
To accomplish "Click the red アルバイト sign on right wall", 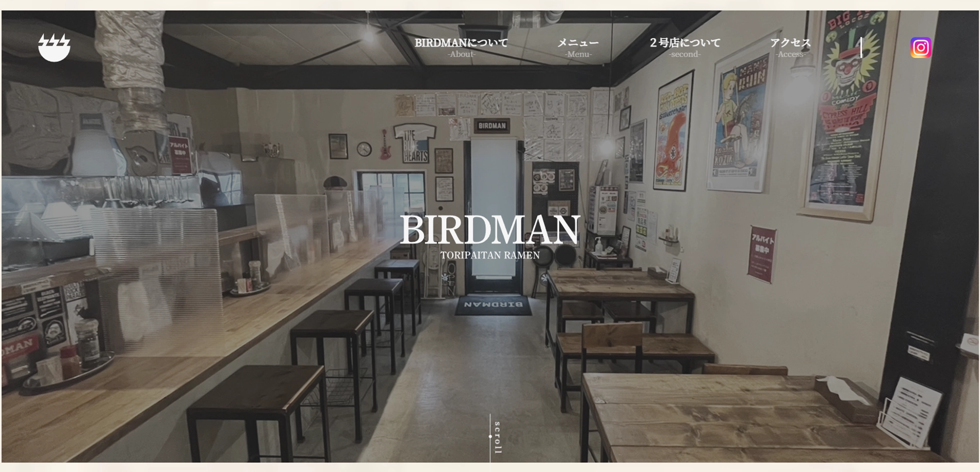I will pyautogui.click(x=762, y=254).
